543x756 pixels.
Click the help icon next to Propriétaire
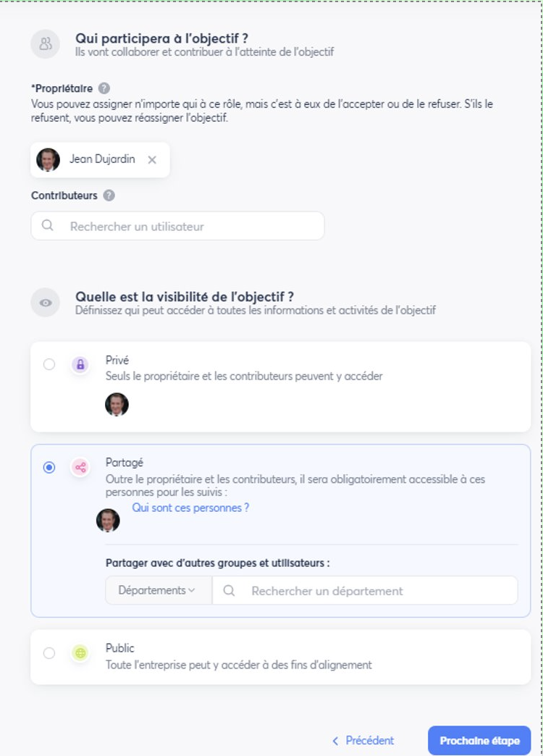(x=104, y=88)
